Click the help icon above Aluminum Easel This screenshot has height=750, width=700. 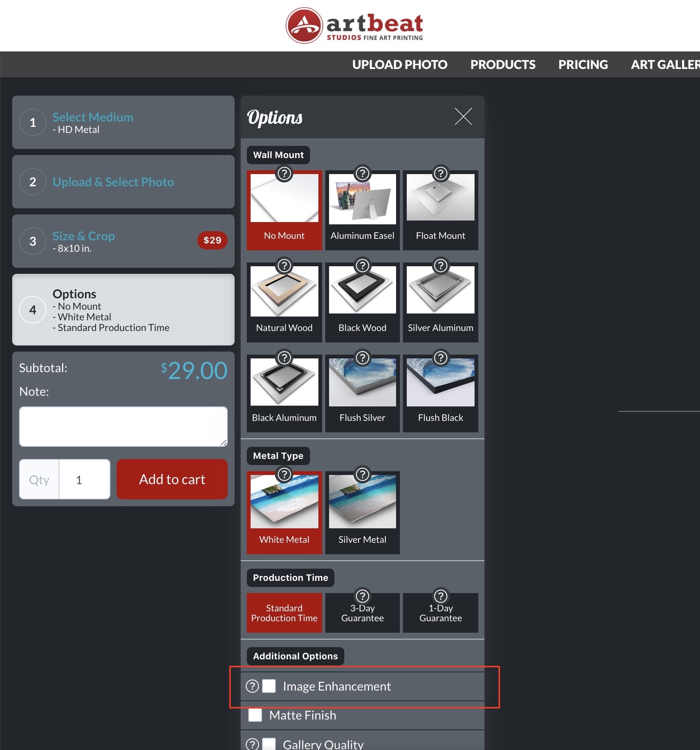pyautogui.click(x=362, y=174)
